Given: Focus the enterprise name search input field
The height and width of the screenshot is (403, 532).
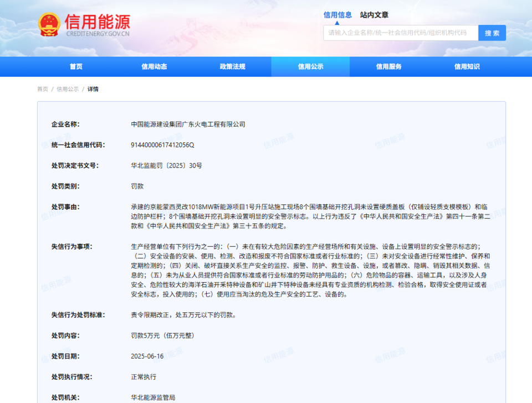Looking at the screenshot, I should [x=400, y=33].
